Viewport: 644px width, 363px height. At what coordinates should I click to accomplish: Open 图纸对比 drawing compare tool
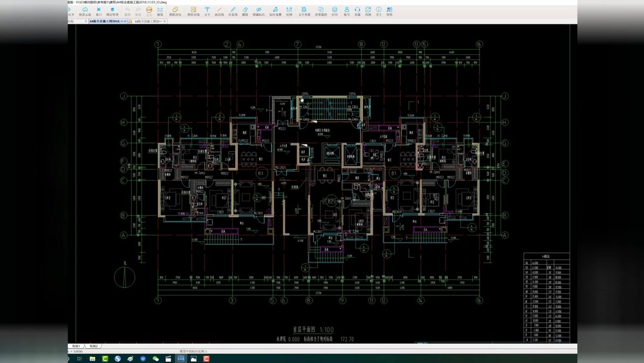(175, 11)
